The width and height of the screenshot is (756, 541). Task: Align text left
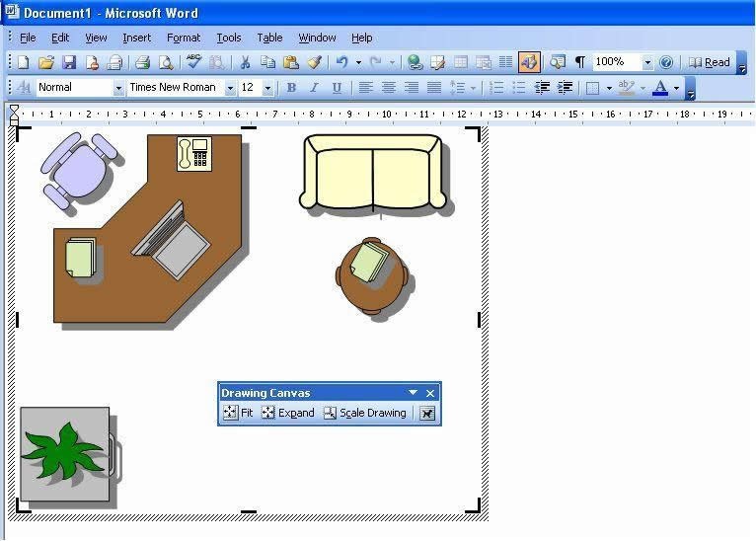[x=365, y=88]
